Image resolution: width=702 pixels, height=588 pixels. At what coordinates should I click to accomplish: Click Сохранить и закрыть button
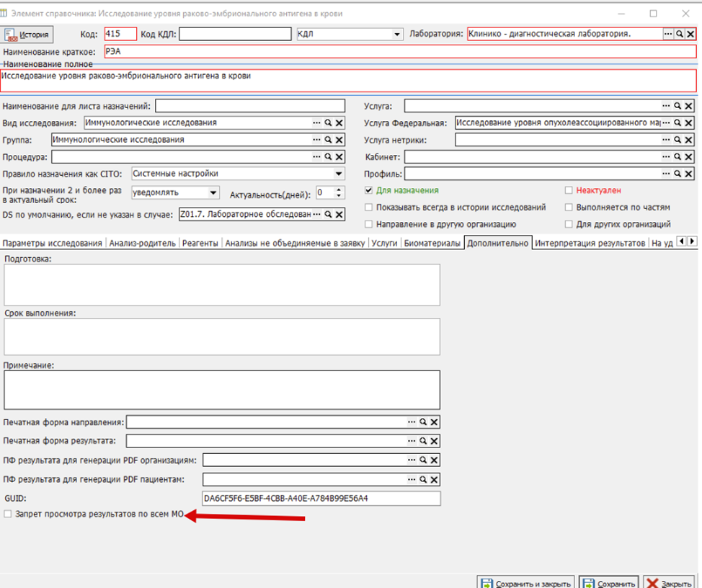pos(525,583)
